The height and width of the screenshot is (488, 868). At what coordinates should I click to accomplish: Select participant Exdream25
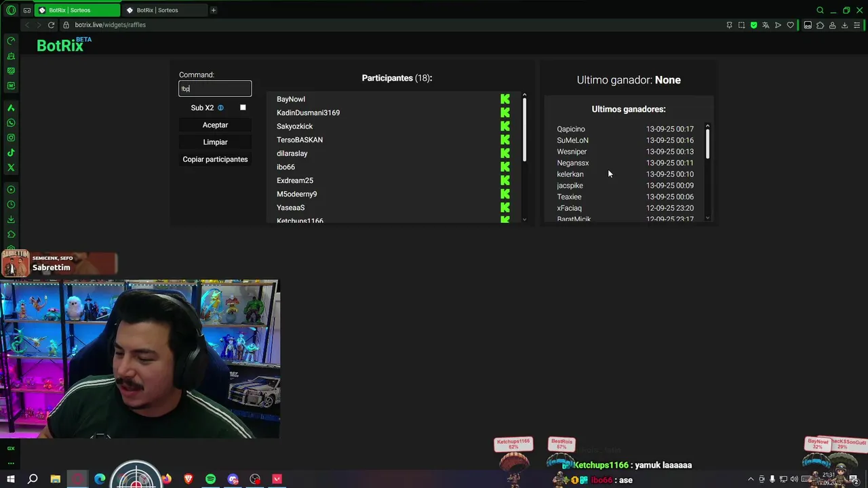click(x=295, y=180)
